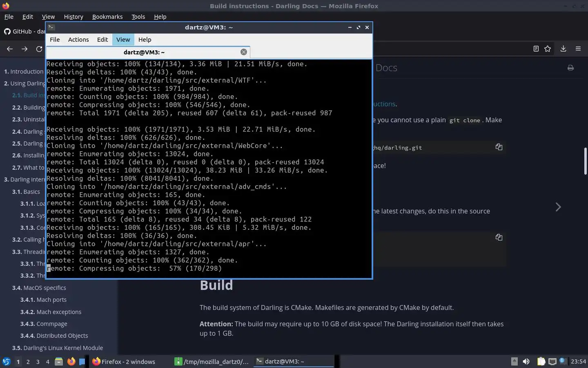Copy the second code block in Darling Docs

(499, 237)
